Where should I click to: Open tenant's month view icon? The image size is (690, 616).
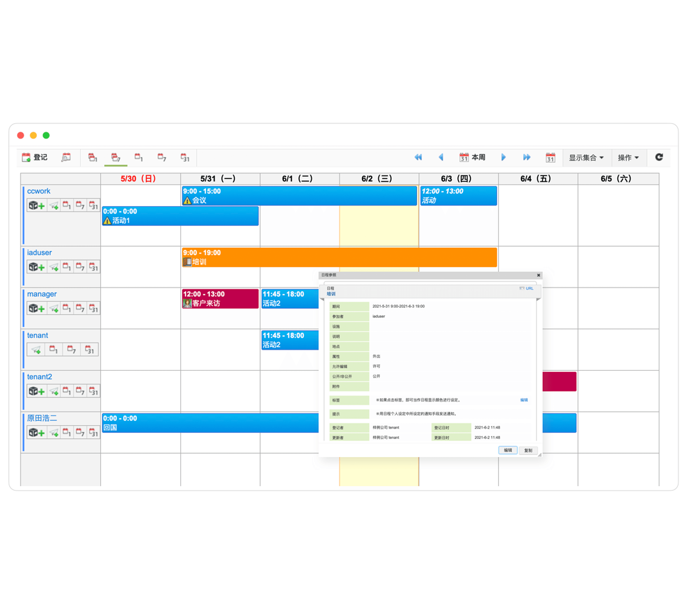coord(89,350)
